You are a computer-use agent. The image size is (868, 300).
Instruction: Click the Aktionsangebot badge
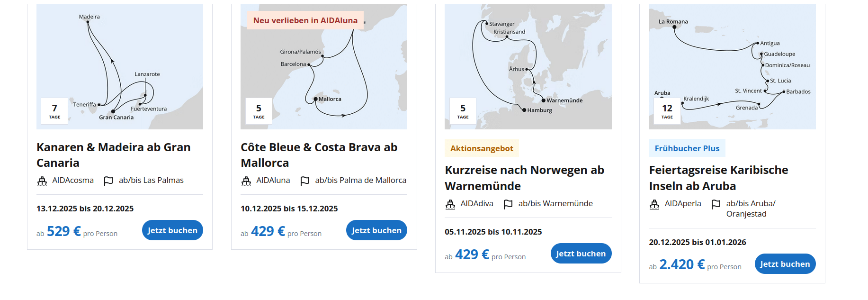482,148
